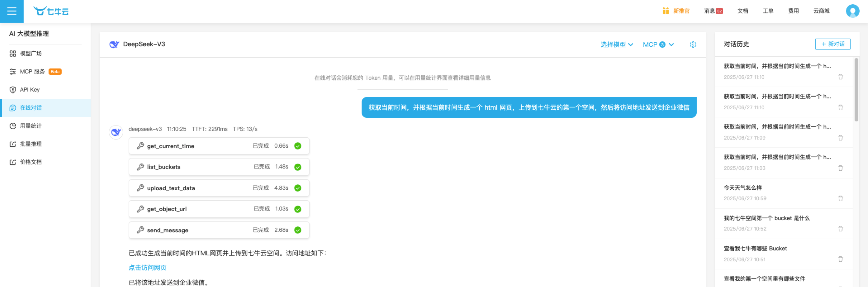Click the Token usage notice text
The image size is (868, 287).
402,78
